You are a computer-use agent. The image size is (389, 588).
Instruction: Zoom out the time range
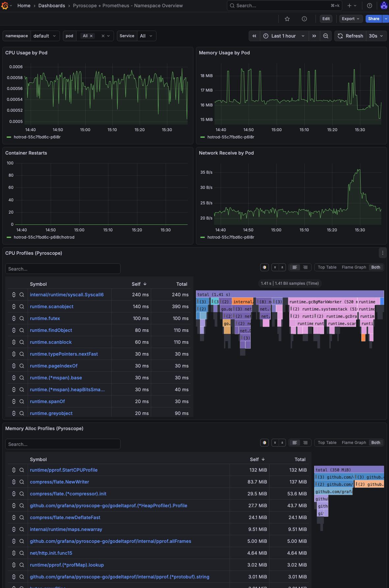(325, 36)
